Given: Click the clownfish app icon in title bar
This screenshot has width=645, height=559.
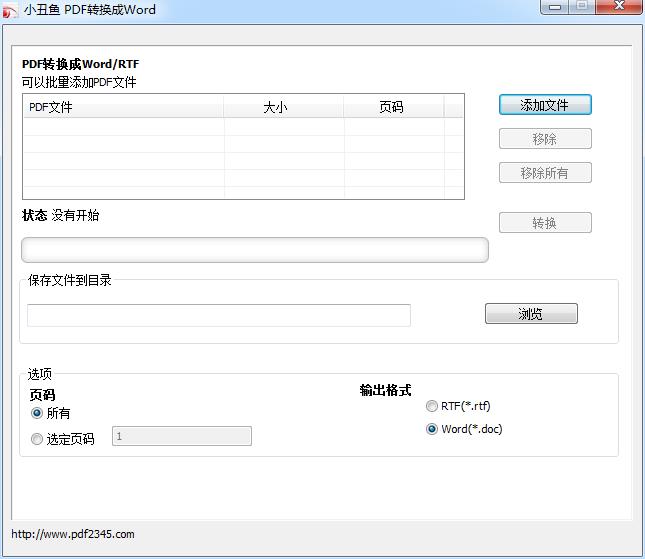Looking at the screenshot, I should tap(11, 10).
